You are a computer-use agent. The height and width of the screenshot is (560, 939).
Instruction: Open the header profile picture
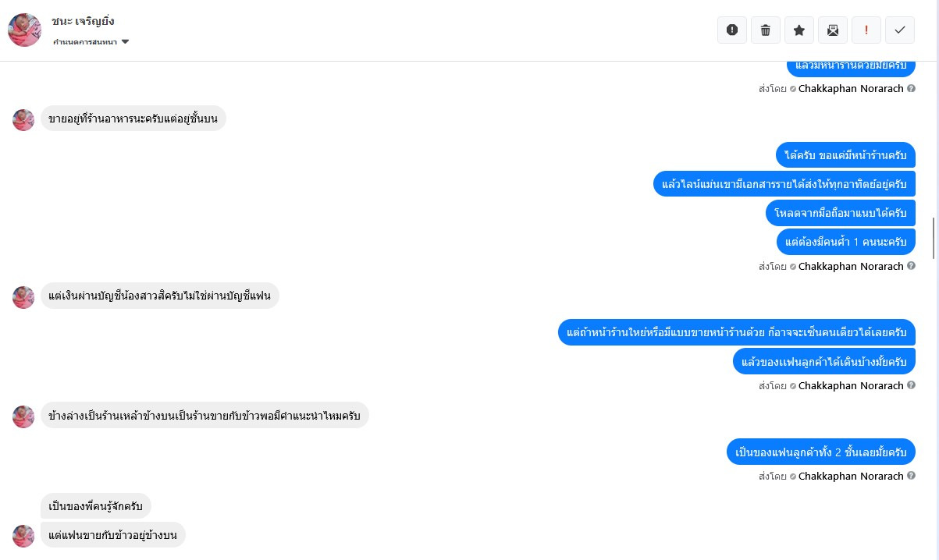24,30
